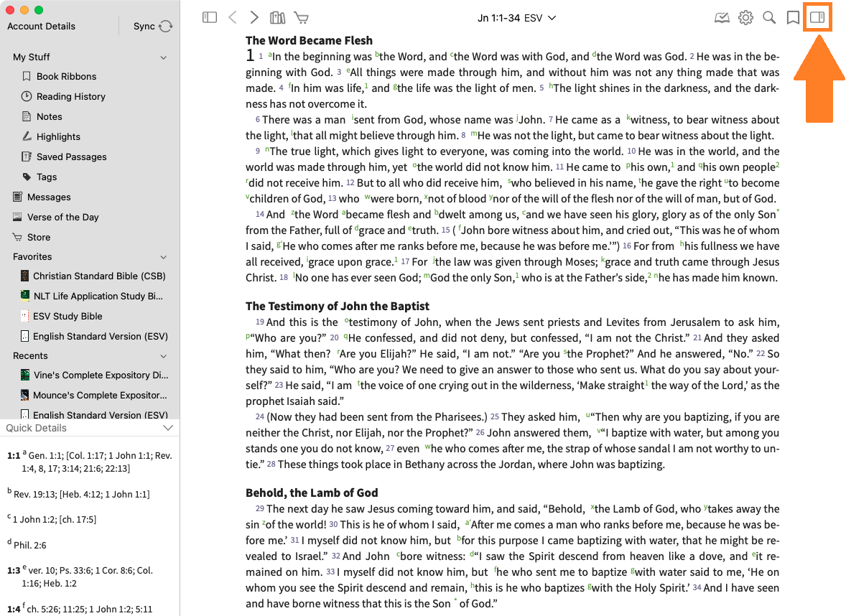Click the Sync button
The height and width of the screenshot is (616, 846).
click(153, 27)
